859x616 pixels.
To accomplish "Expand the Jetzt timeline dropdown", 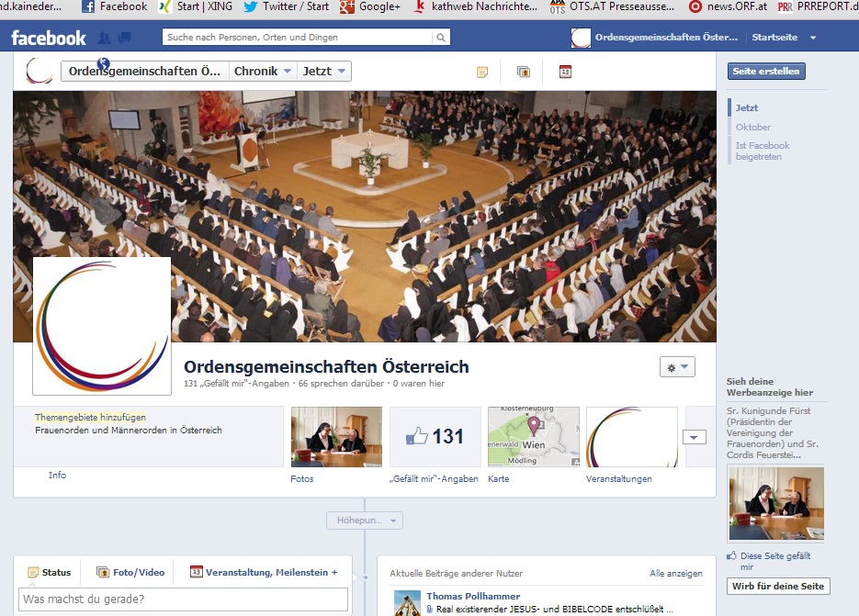I will tap(324, 72).
